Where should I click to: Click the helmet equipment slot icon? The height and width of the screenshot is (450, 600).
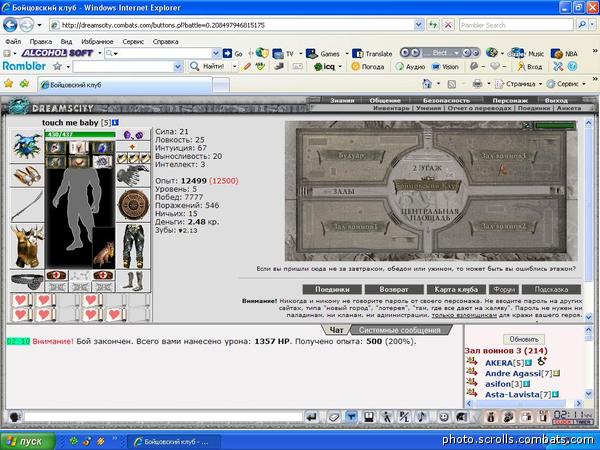(x=26, y=146)
